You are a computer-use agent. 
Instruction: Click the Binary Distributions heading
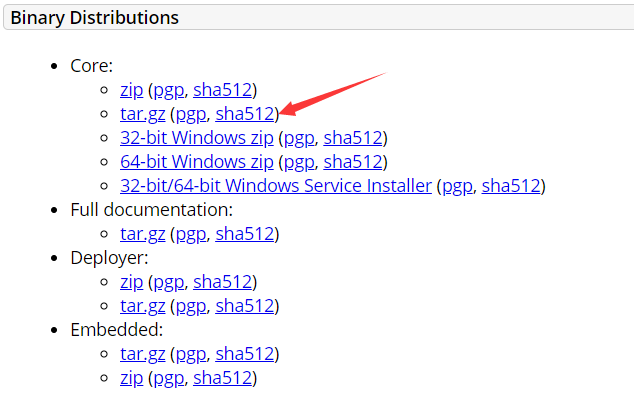point(95,18)
